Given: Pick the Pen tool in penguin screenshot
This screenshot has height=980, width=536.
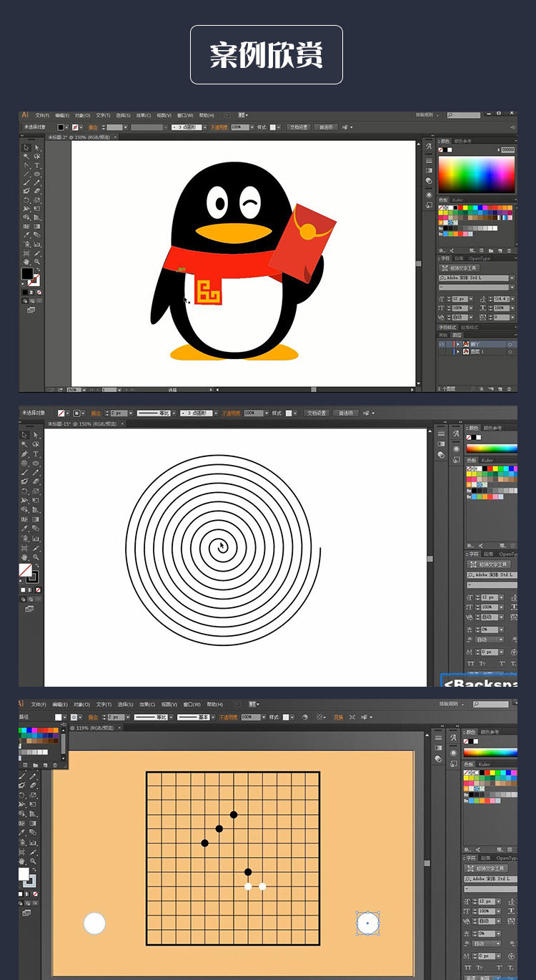Looking at the screenshot, I should [26, 165].
